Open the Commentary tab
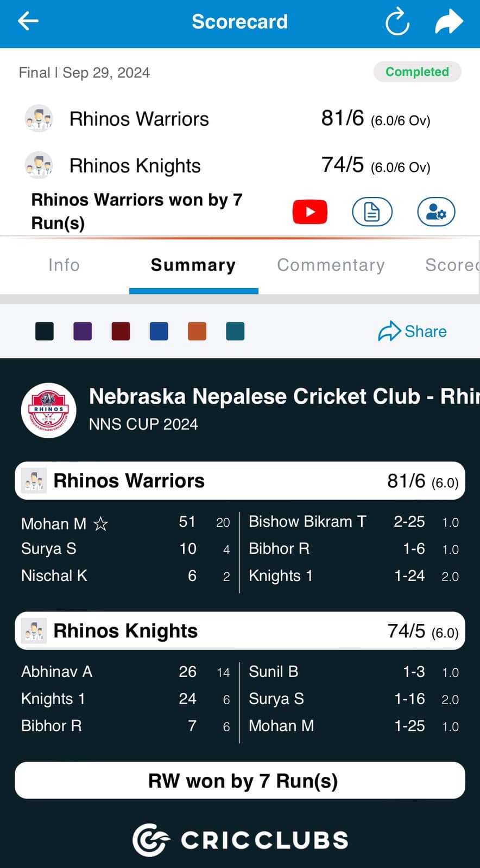This screenshot has height=868, width=480. point(331,265)
